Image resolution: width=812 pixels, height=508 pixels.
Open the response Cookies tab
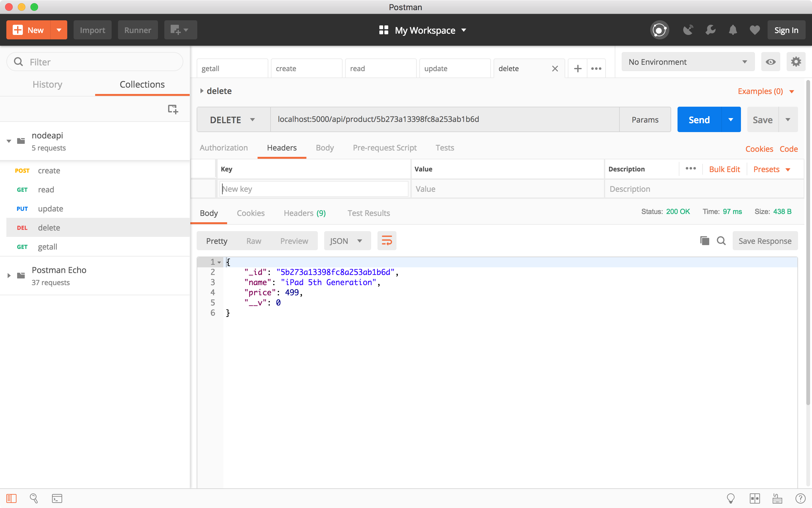coord(251,213)
